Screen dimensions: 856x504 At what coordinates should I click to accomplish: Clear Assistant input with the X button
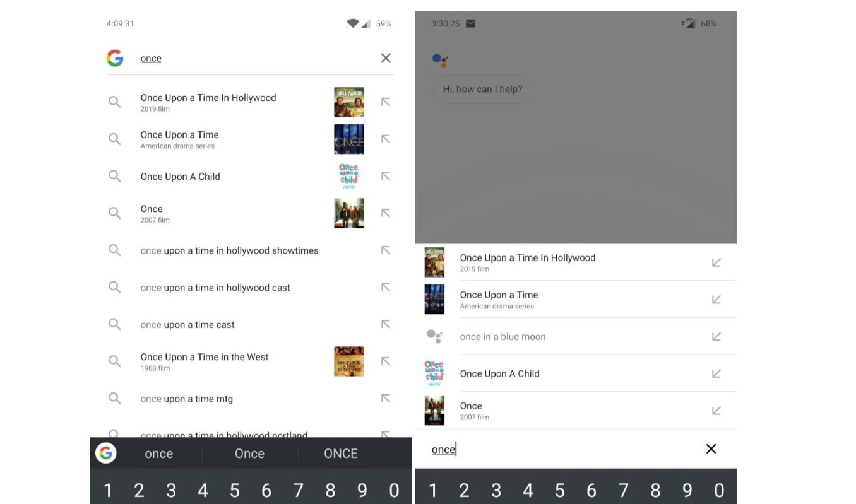coord(711,449)
